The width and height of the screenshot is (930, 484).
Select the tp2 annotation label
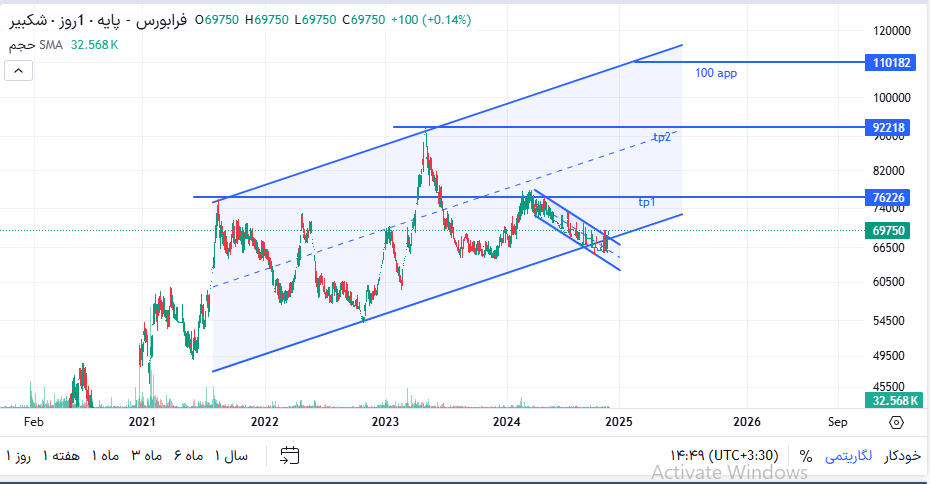pos(662,137)
